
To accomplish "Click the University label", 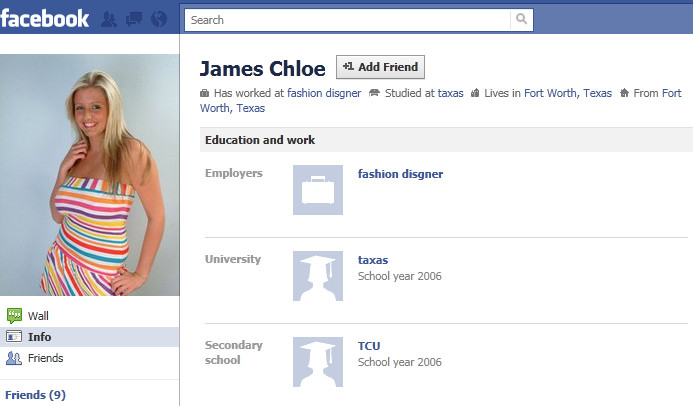I will 233,259.
